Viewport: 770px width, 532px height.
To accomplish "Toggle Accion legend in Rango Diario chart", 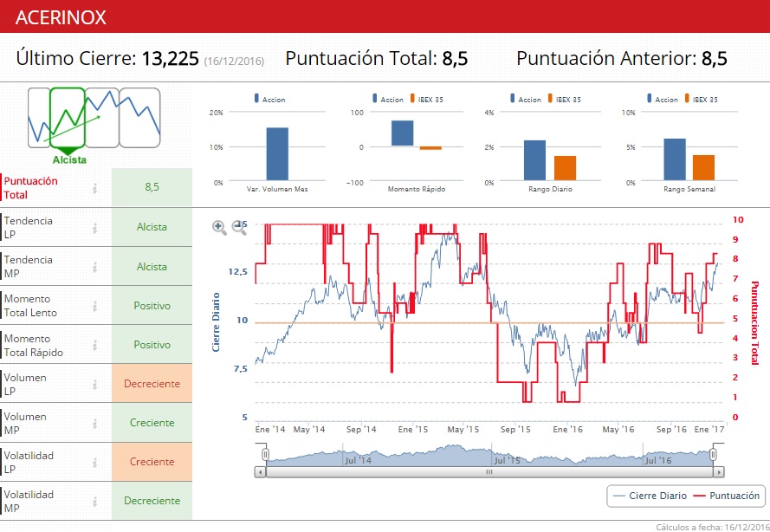I will point(526,100).
